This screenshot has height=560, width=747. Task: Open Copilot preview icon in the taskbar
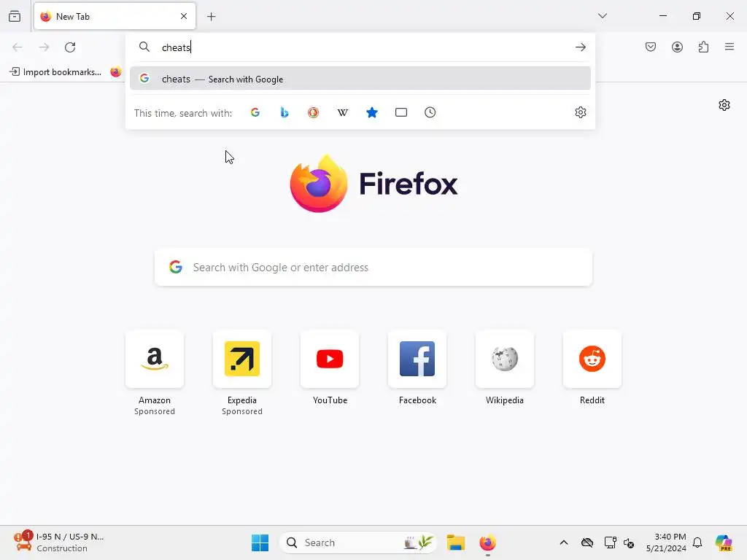[723, 542]
